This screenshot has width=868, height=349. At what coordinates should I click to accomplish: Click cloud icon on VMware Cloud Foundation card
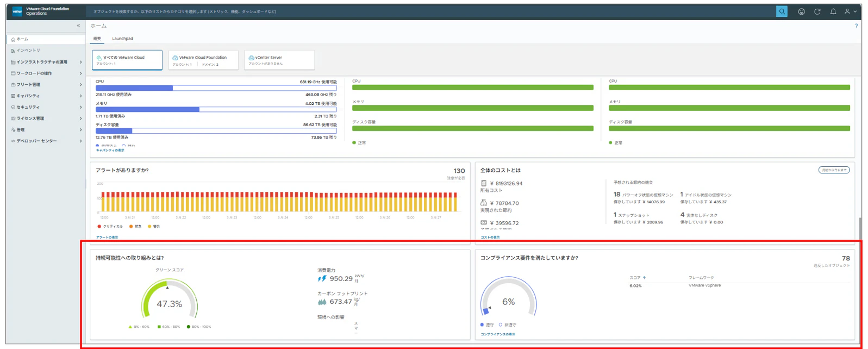(175, 58)
